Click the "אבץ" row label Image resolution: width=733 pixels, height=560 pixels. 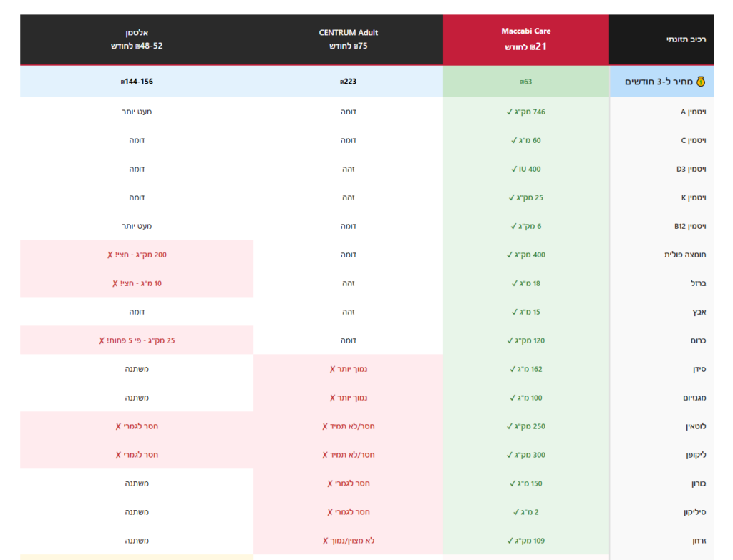point(699,312)
